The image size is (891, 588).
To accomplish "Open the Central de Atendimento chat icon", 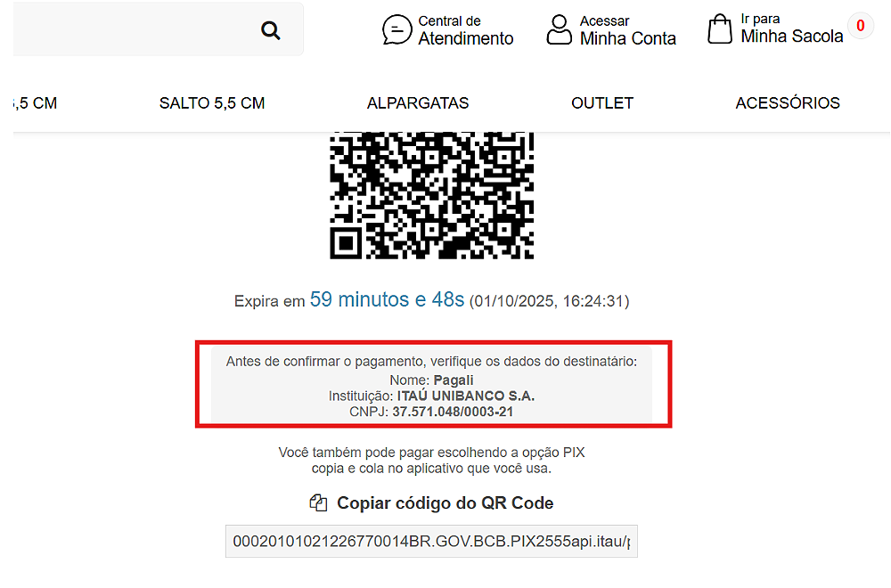I will click(x=396, y=29).
